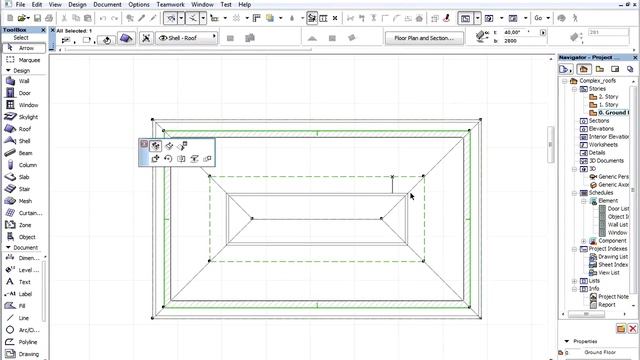Collapse the Schedules tree node
This screenshot has width=640, height=360.
point(574,193)
